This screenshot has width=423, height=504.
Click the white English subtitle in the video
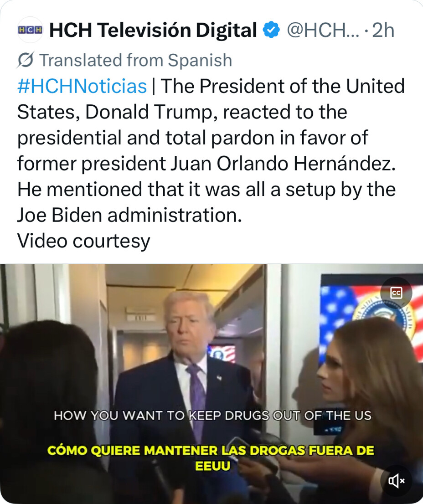tap(212, 415)
